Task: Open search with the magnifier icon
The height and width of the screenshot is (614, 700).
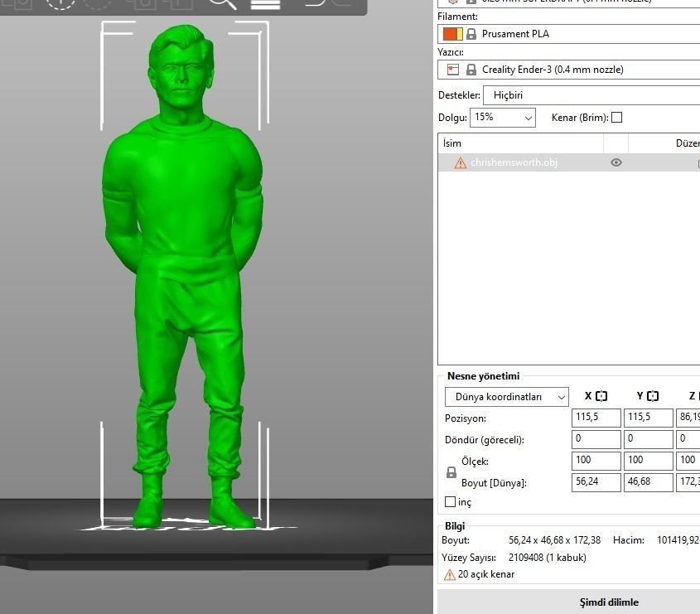Action: (x=222, y=6)
